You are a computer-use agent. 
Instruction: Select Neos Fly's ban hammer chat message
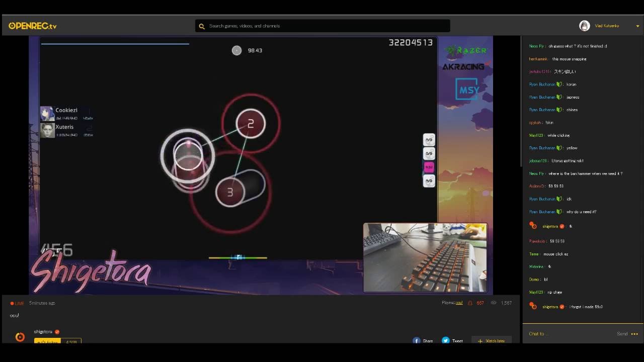tap(576, 173)
